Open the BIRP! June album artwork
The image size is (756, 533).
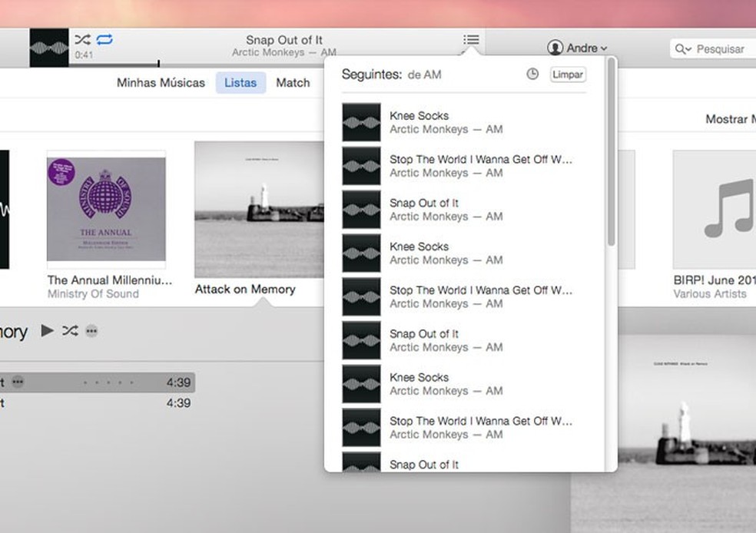click(x=714, y=209)
